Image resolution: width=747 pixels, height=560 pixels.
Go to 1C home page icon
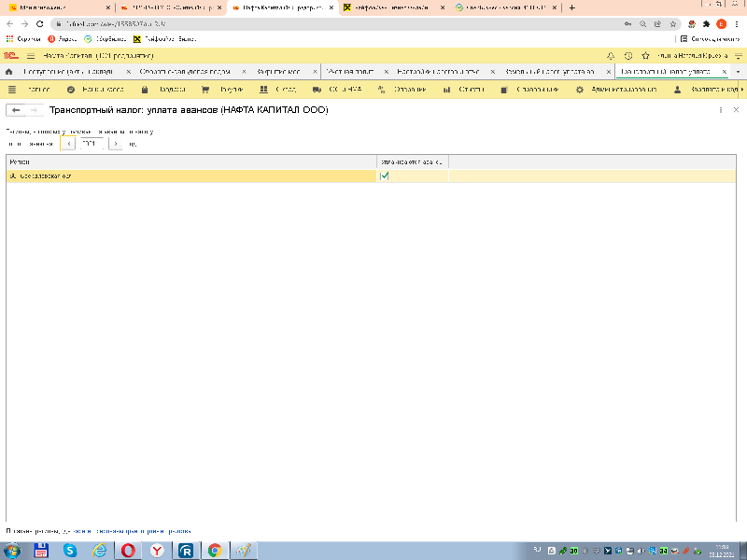coord(8,72)
